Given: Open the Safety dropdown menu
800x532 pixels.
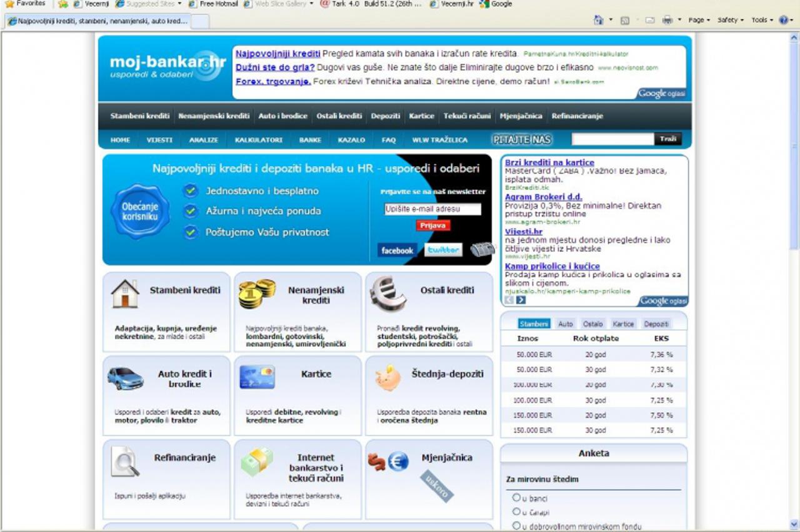Looking at the screenshot, I should tap(730, 20).
